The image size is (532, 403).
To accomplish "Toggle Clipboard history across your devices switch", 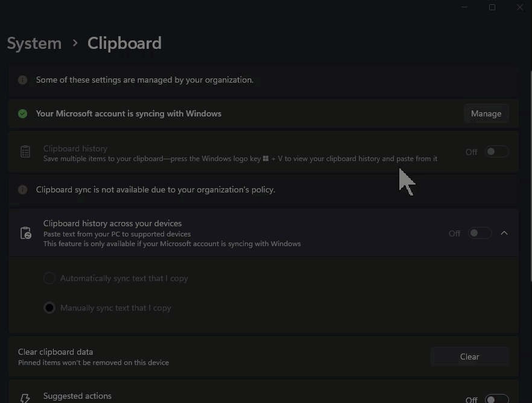I will pyautogui.click(x=480, y=233).
